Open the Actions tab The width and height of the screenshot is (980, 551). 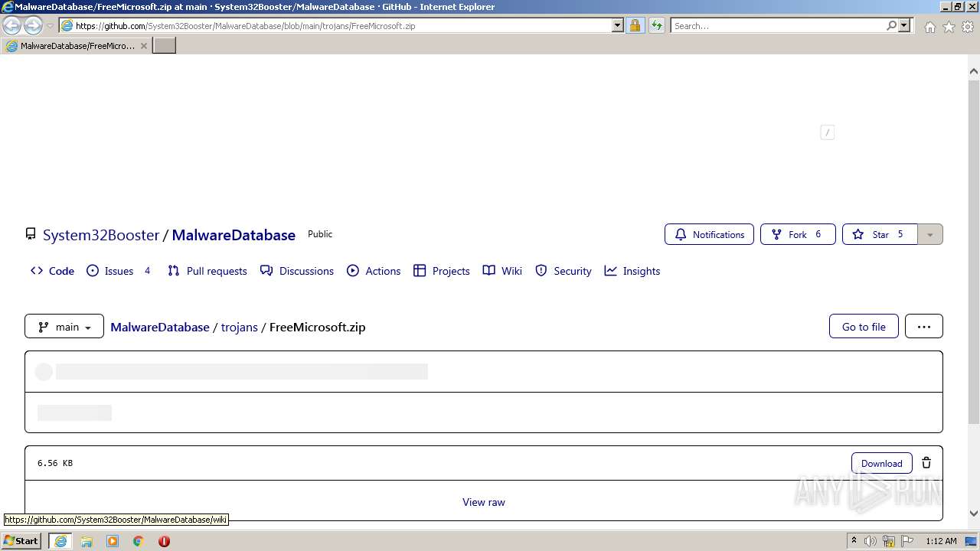[374, 271]
